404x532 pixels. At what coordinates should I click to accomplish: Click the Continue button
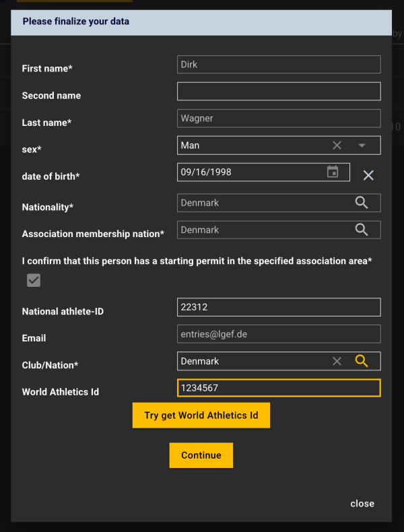[x=201, y=455]
